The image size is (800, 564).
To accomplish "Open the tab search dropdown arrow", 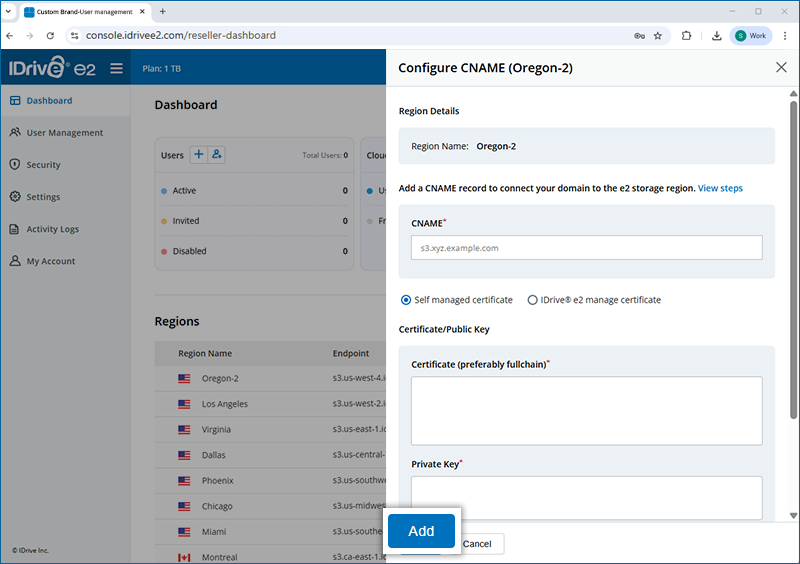I will 8,11.
